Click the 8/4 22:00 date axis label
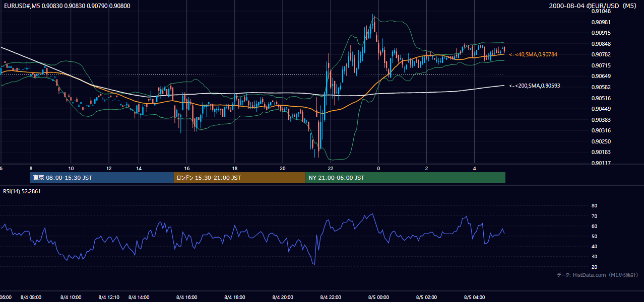Viewport: 644px width, 302px height. click(x=331, y=297)
